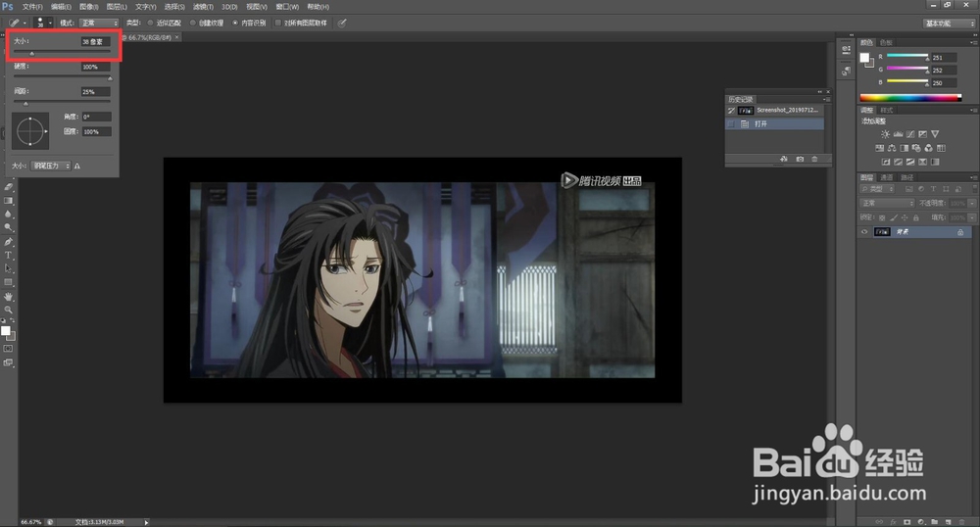Toggle layer filter switch in Layers panel
980x527 pixels.
pyautogui.click(x=973, y=189)
